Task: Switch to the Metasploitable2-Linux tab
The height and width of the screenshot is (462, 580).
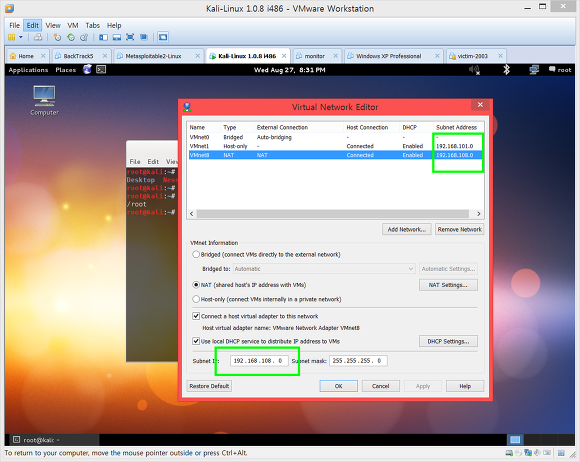Action: click(153, 56)
